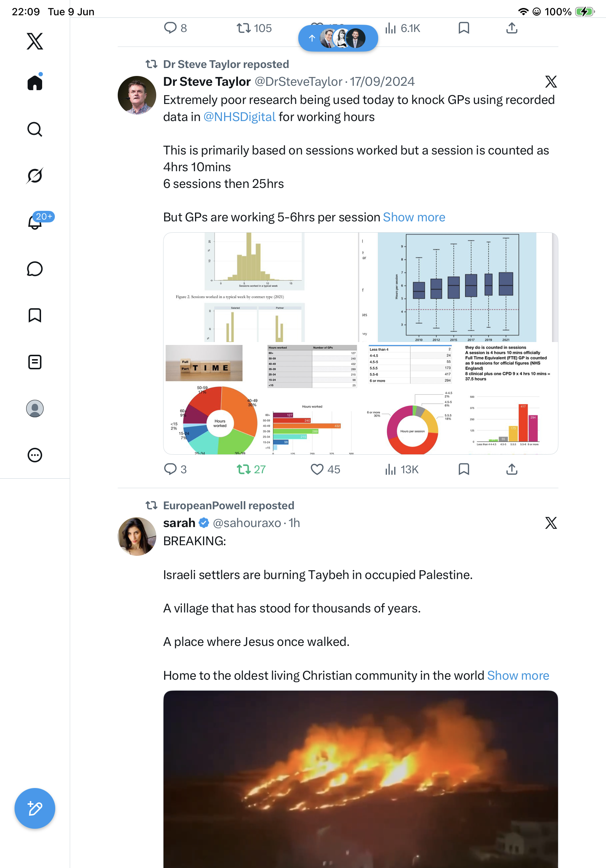The height and width of the screenshot is (868, 606).
Task: Jump to new posts pill
Action: click(x=338, y=38)
